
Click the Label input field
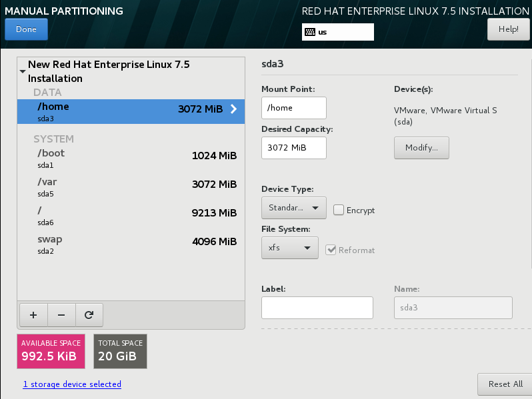point(317,308)
